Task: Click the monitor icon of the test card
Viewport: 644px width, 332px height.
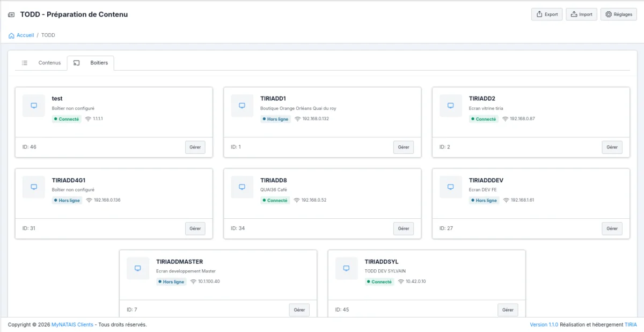Action: pyautogui.click(x=34, y=106)
